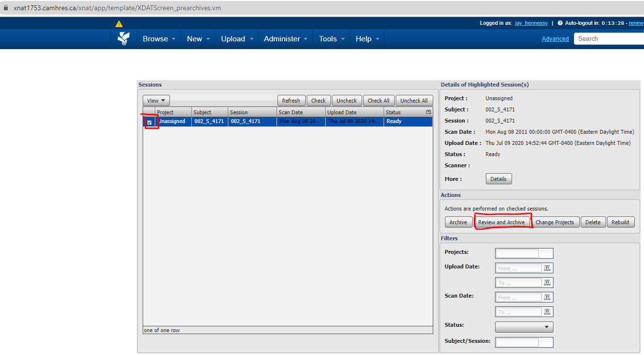Open the Browse menu
The image size is (644, 355).
pyautogui.click(x=159, y=39)
